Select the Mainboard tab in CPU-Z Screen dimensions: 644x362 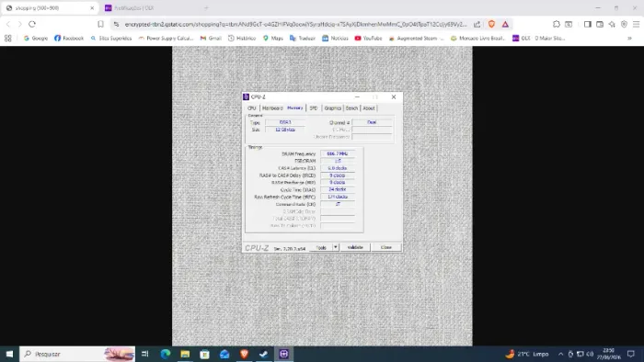(x=272, y=108)
